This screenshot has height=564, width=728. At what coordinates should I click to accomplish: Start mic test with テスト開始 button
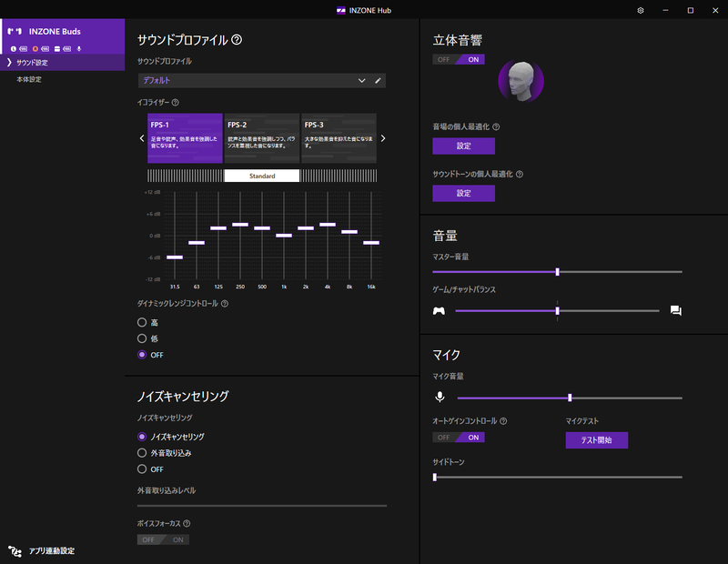tap(597, 440)
